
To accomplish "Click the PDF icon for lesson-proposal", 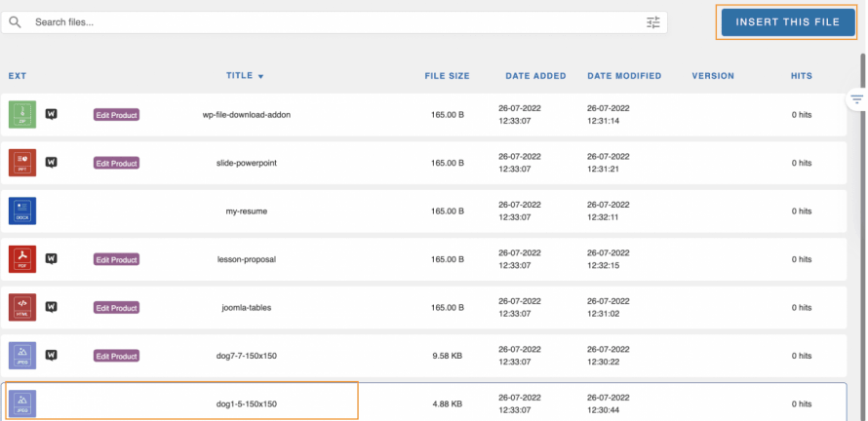I will click(22, 258).
